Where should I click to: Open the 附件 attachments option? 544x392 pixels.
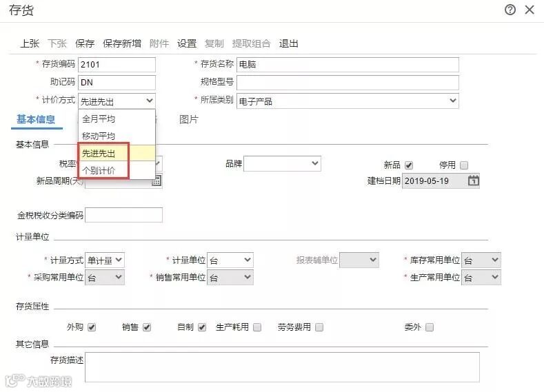point(159,43)
